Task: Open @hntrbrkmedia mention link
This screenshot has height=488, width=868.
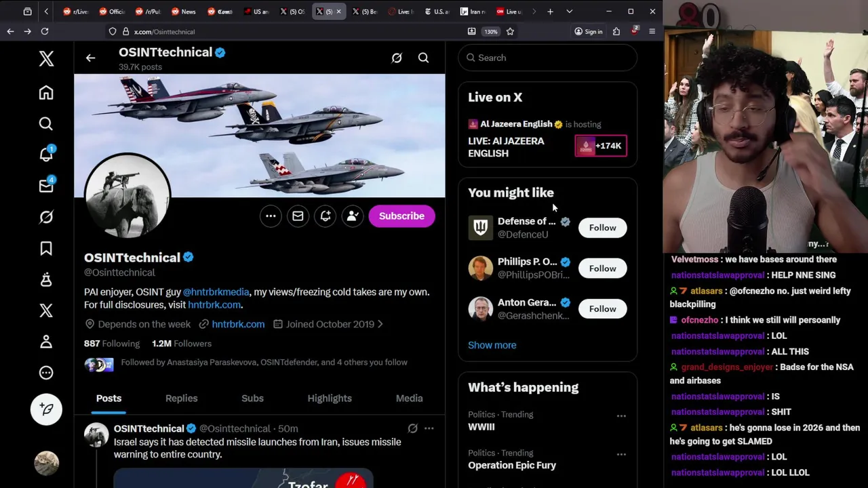Action: click(x=216, y=292)
